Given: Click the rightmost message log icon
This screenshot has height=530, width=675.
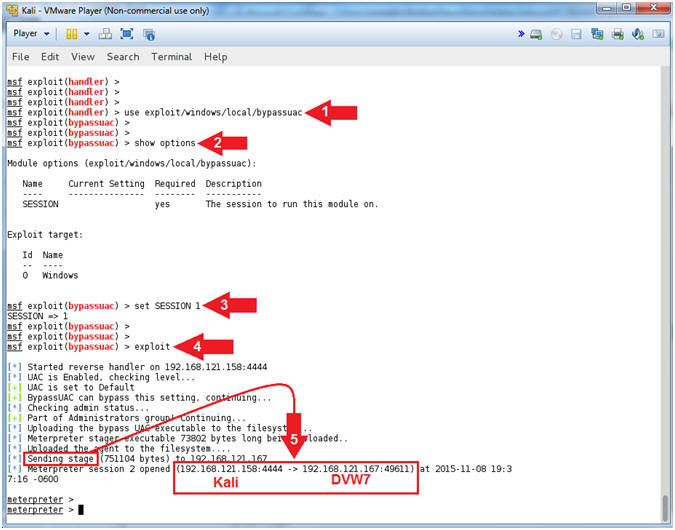Looking at the screenshot, I should [658, 34].
